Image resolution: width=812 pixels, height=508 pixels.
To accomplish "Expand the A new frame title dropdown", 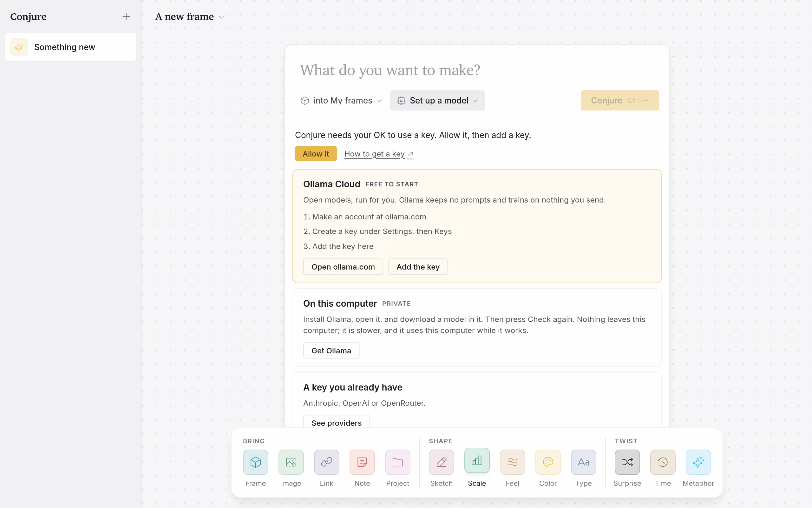I will (x=190, y=17).
